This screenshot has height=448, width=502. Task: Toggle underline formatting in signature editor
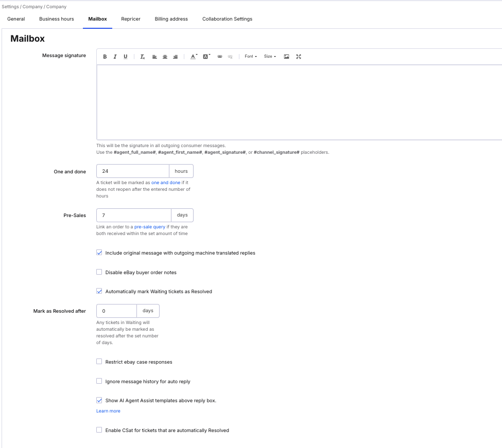pyautogui.click(x=126, y=57)
